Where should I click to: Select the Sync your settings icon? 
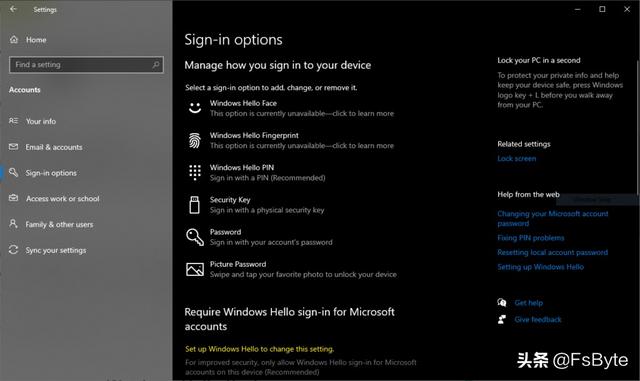13,250
